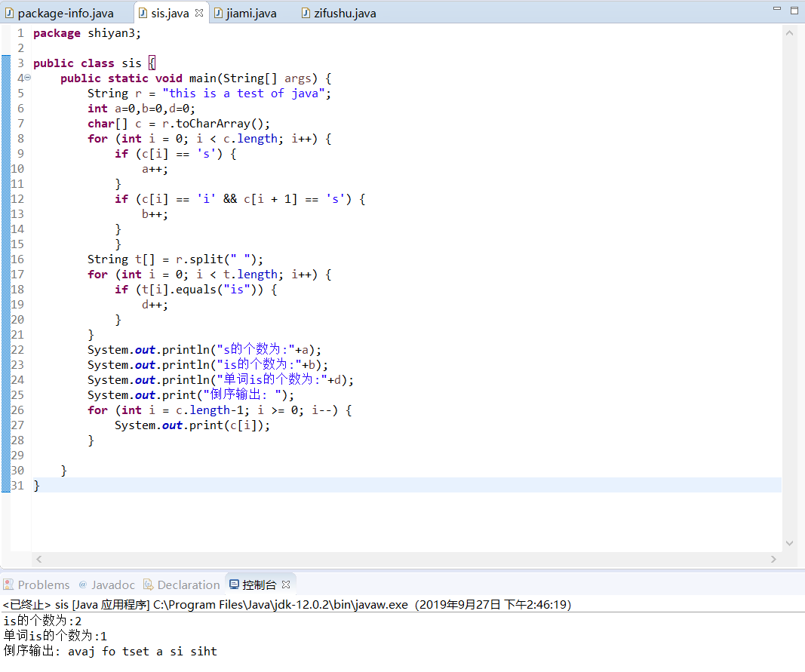Close the sis.java tab

[x=199, y=13]
